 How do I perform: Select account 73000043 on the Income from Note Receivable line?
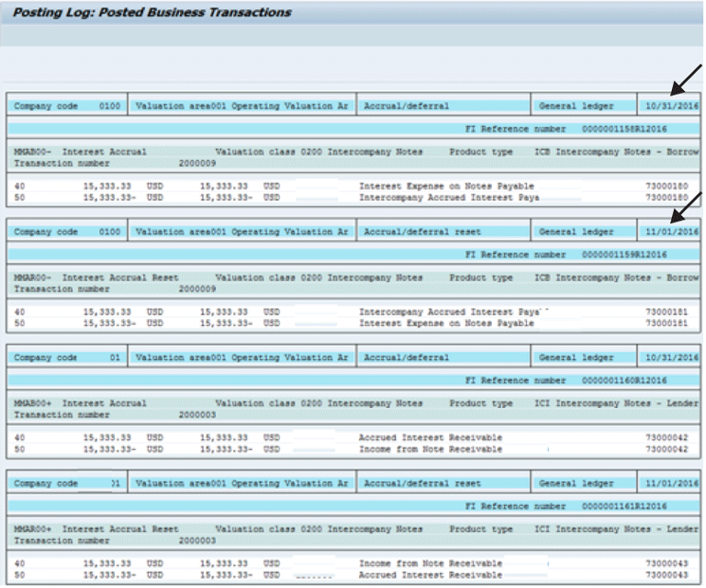pos(669,563)
